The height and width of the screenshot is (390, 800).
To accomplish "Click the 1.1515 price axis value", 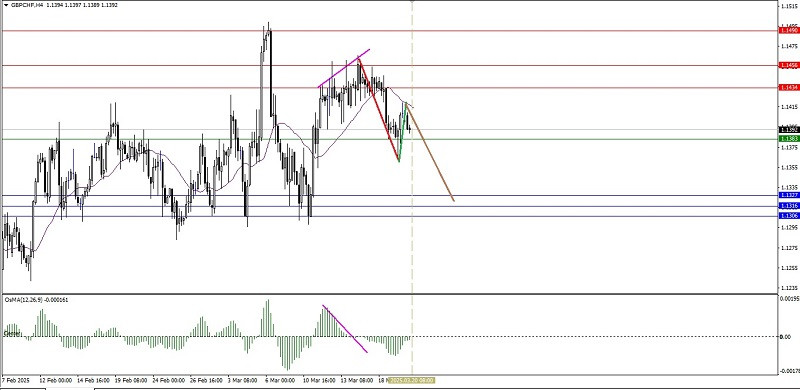I will (x=789, y=6).
